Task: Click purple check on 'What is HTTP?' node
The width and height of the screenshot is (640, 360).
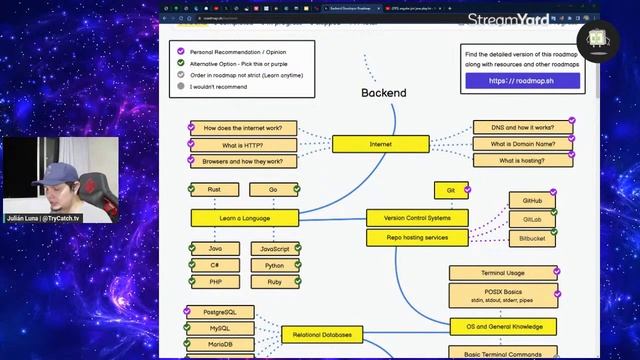Action: click(x=191, y=143)
